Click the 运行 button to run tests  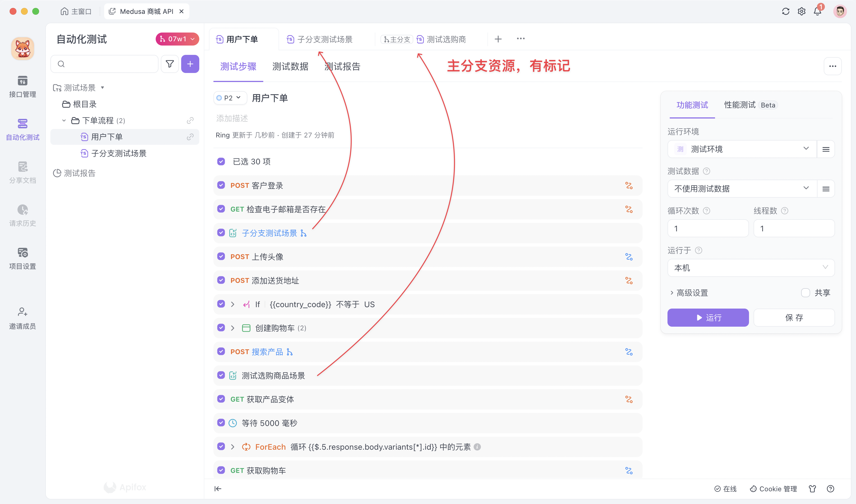point(708,318)
